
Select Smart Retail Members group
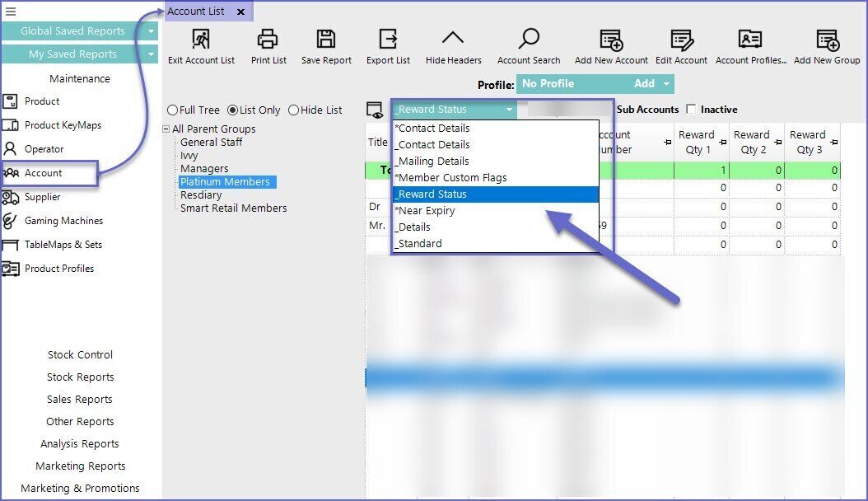point(233,208)
